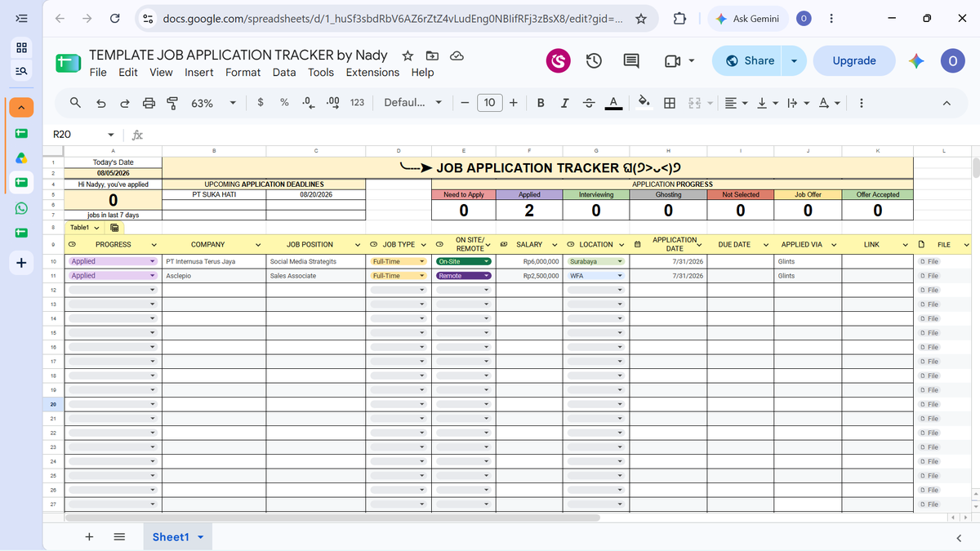Select the Sales Associate cell
Image resolution: width=980 pixels, height=551 pixels.
[x=316, y=276]
